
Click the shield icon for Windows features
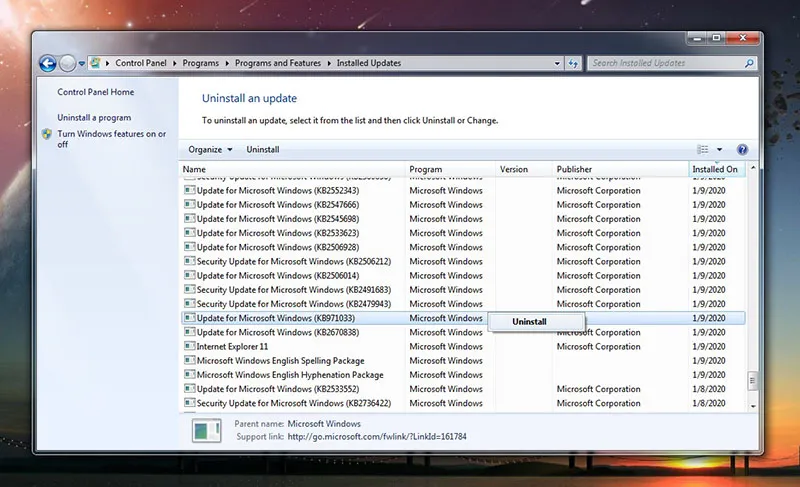tap(48, 134)
